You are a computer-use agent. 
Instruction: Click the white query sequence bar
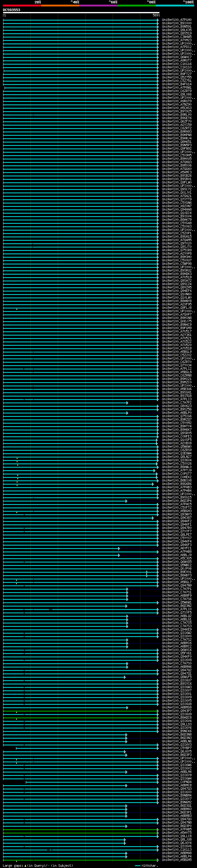coord(81,13)
